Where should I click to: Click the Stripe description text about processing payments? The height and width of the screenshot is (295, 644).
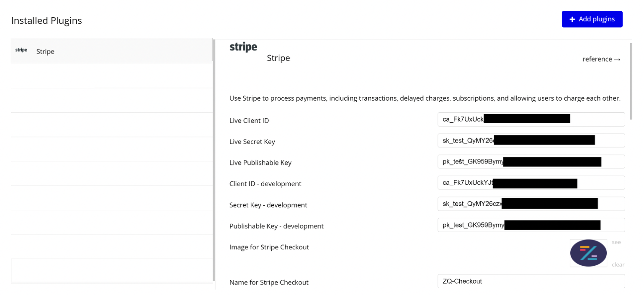tap(425, 98)
